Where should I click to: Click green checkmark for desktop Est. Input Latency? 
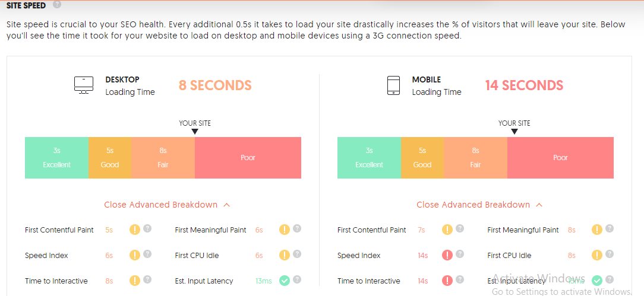coord(285,281)
